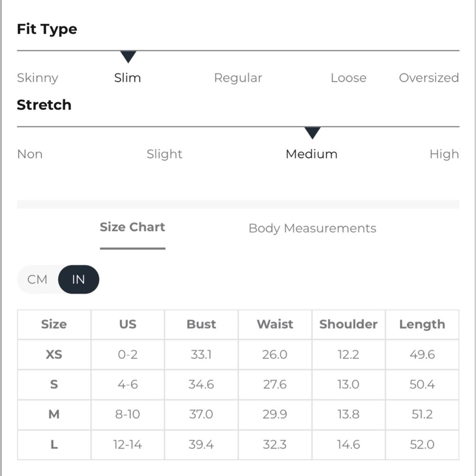This screenshot has width=476, height=476.
Task: Click the Stretch slider marker triangle
Action: [x=312, y=133]
